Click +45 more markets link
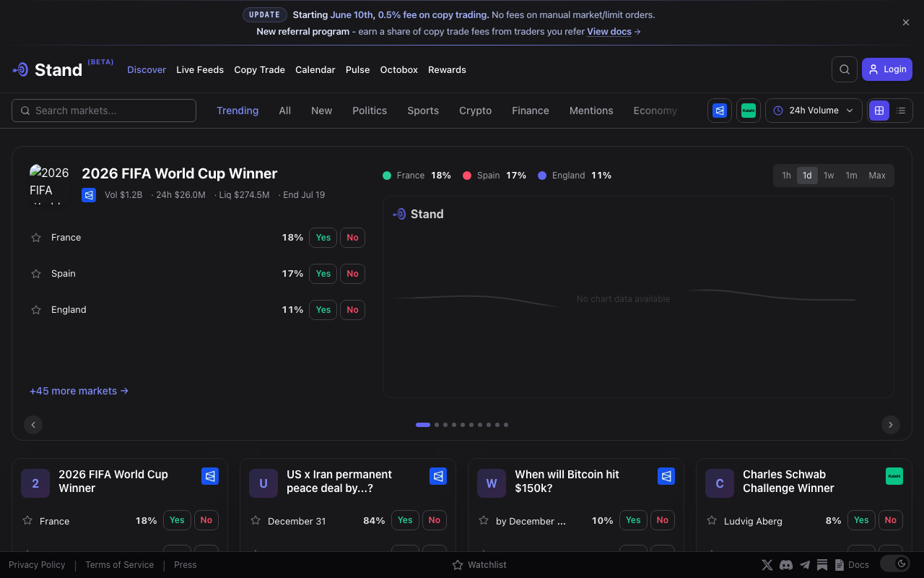This screenshot has width=924, height=578. [x=79, y=391]
